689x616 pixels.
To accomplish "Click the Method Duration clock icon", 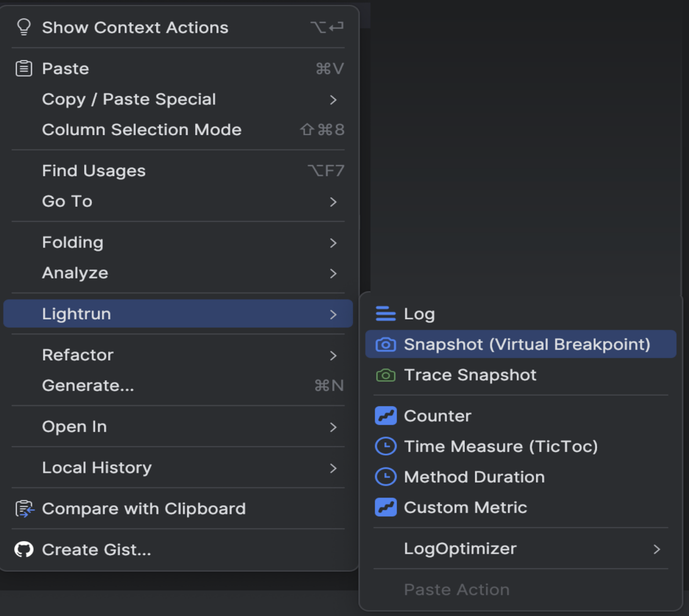I will pos(385,477).
